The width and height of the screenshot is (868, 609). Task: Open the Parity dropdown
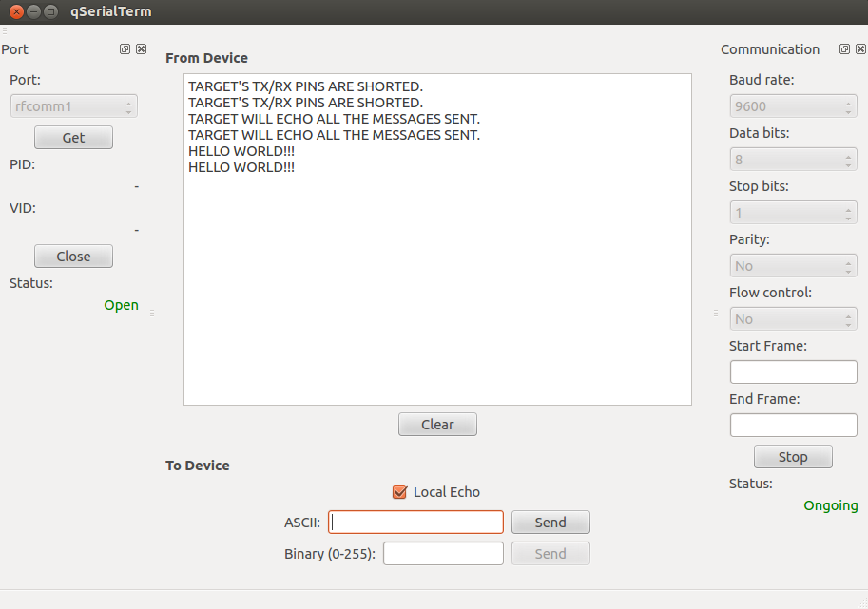pos(793,265)
